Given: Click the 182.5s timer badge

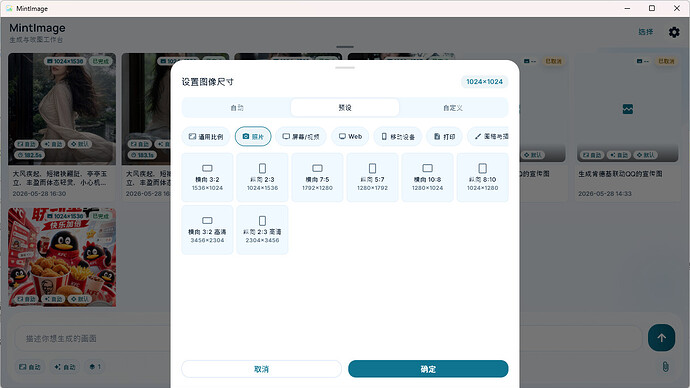Looking at the screenshot, I should [x=30, y=155].
